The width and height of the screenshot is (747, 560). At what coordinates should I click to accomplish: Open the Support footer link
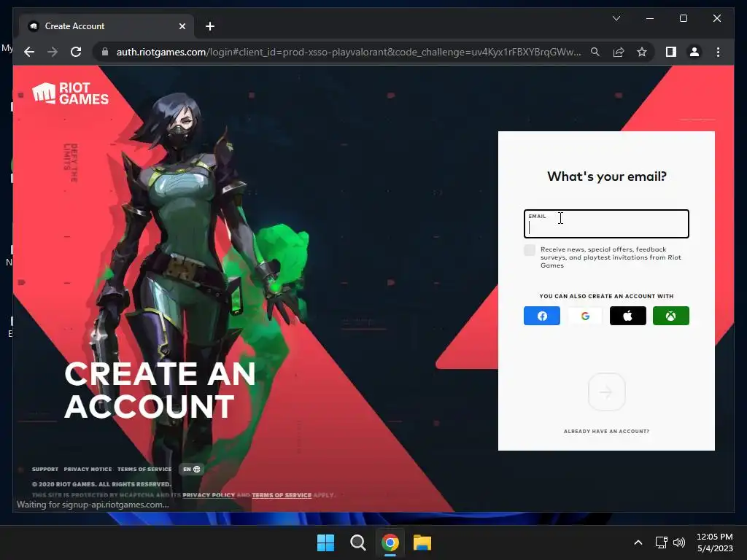click(x=44, y=469)
